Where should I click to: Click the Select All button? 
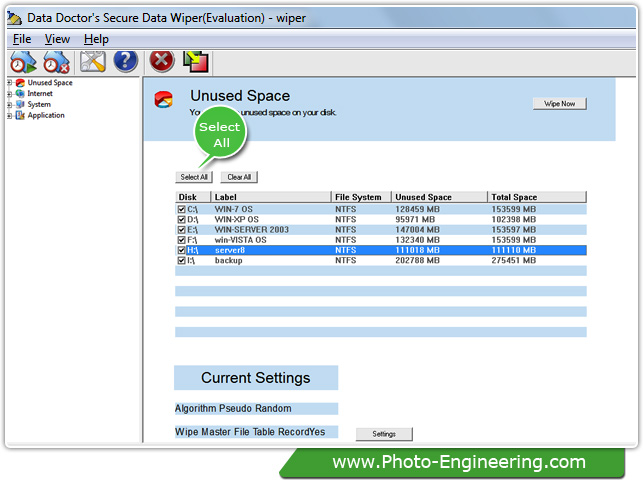tap(194, 177)
